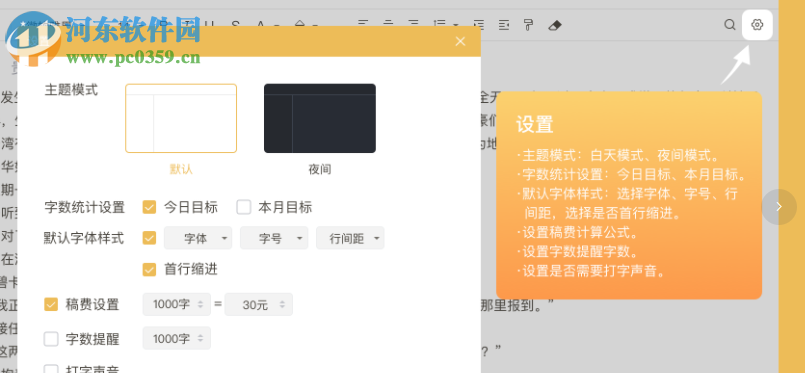Screen dimensions: 805x373
Task: Click the 设置是否需要打字声音 guide line
Action: 591,271
